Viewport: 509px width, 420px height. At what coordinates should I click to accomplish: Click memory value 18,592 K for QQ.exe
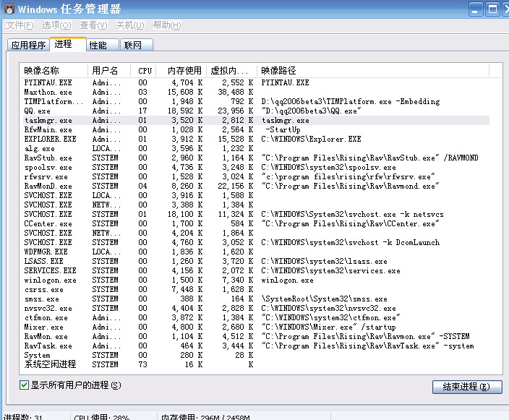[x=185, y=111]
